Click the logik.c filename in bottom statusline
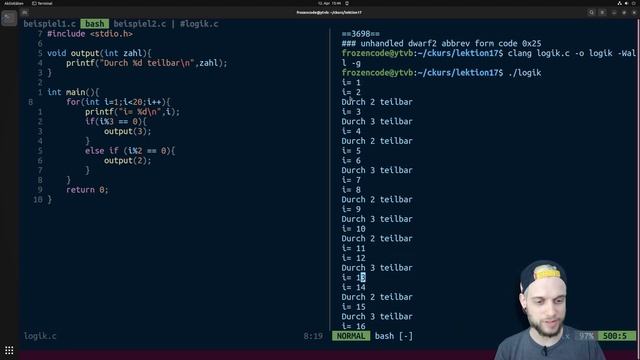640x360 pixels. tap(40, 336)
